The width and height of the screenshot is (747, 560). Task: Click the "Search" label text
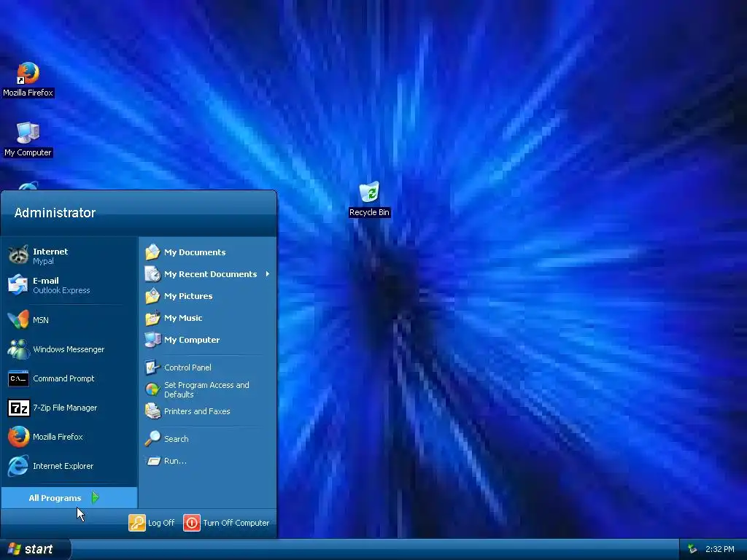(177, 439)
